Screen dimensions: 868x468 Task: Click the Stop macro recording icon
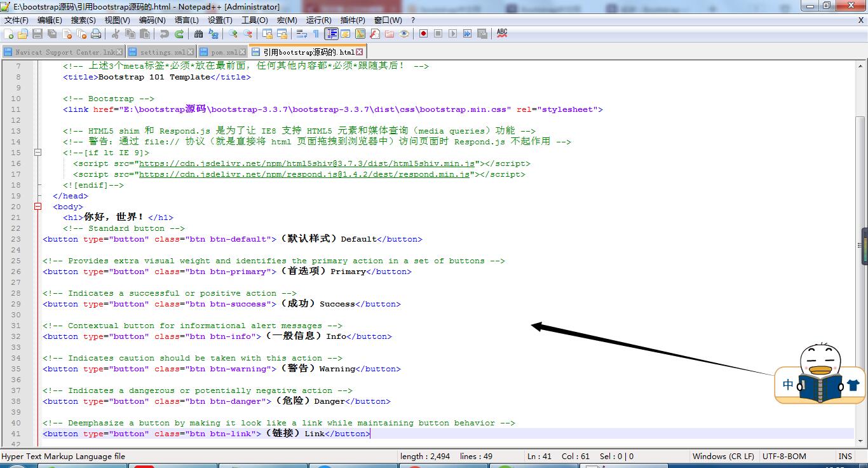(x=438, y=34)
